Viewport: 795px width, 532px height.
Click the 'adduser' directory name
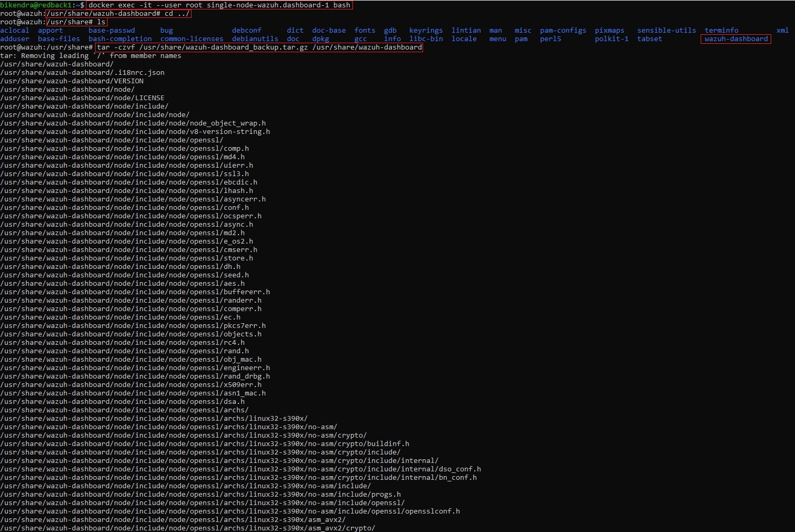pos(15,38)
